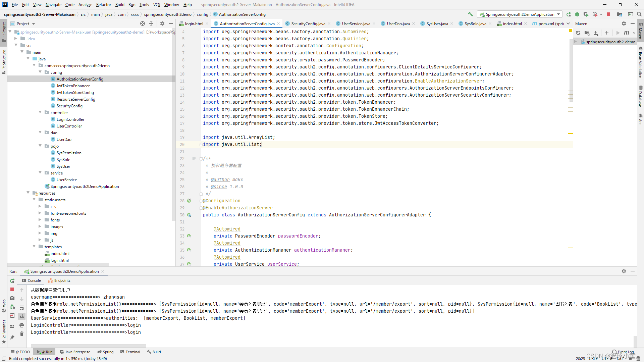
Task: Click Exit icon in Run panel
Action: [12, 315]
